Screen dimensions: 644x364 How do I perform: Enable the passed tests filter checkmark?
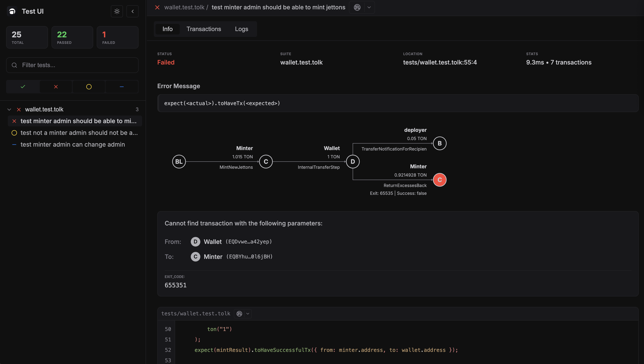23,87
